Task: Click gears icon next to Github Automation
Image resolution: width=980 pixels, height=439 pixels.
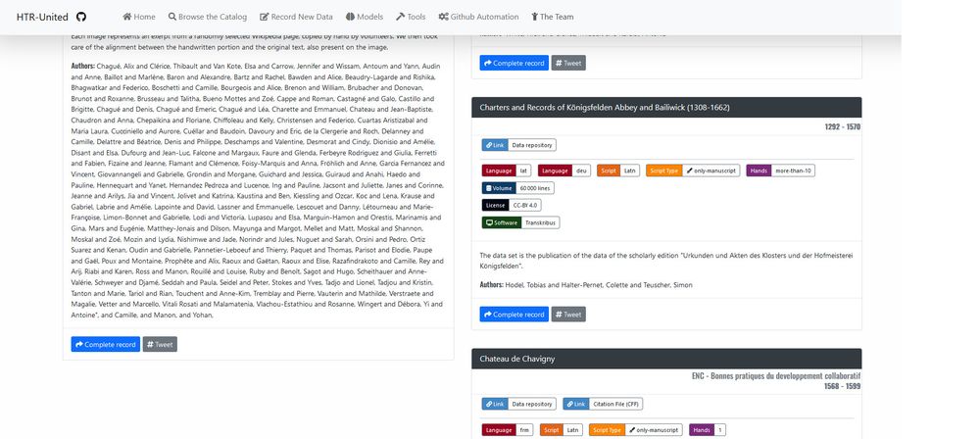Action: pos(443,17)
